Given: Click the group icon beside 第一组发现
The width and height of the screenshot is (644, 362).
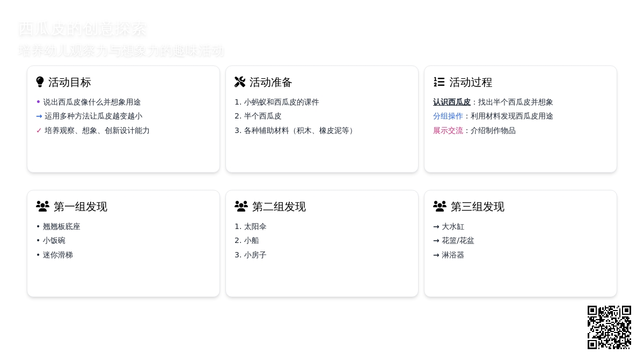Looking at the screenshot, I should (42, 206).
